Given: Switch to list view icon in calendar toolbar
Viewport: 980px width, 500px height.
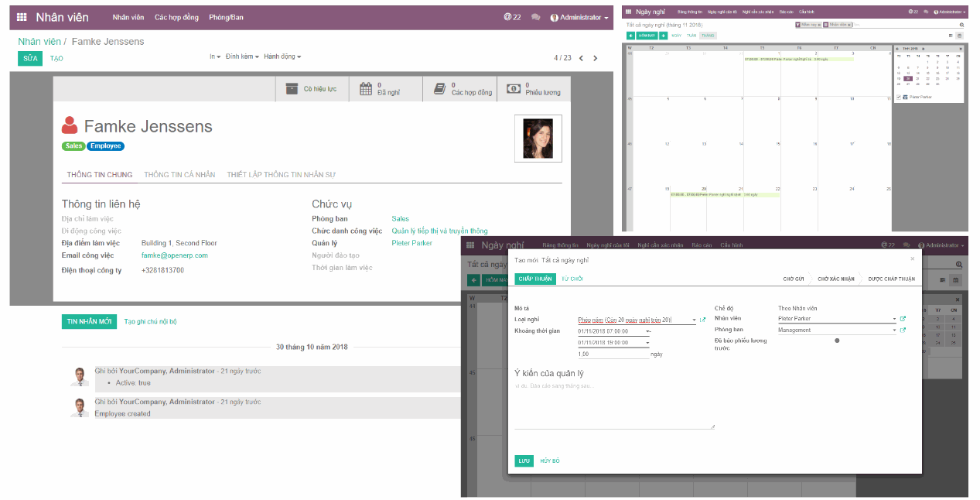Looking at the screenshot, I should [951, 35].
